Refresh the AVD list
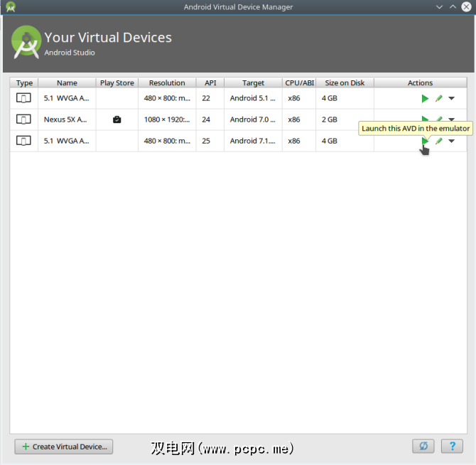The image size is (476, 465). point(423,447)
